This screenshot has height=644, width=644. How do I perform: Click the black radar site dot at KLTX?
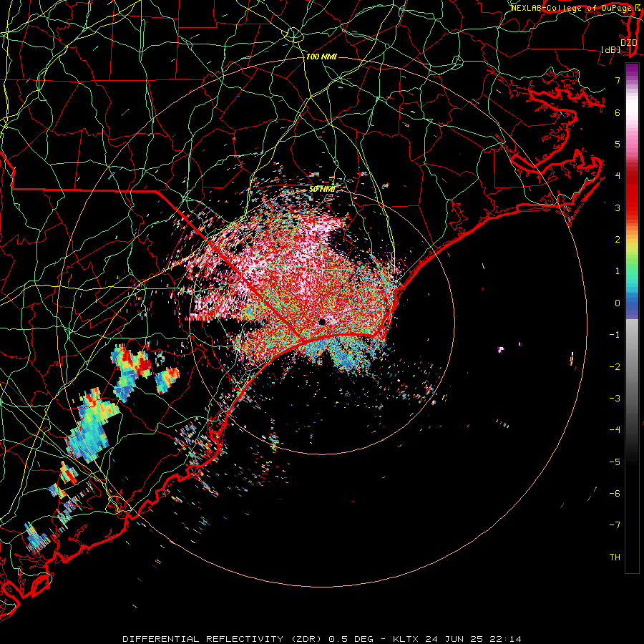(322, 322)
